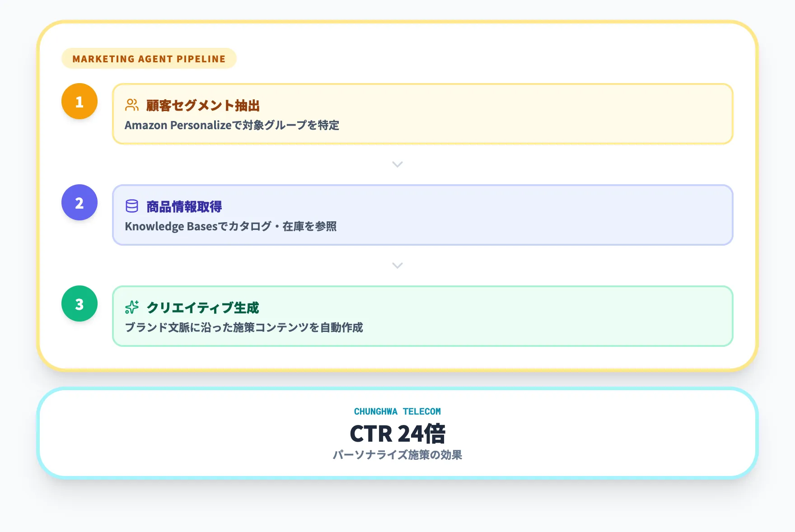Toggle the クリエイティブ生成 stage on

(423, 316)
